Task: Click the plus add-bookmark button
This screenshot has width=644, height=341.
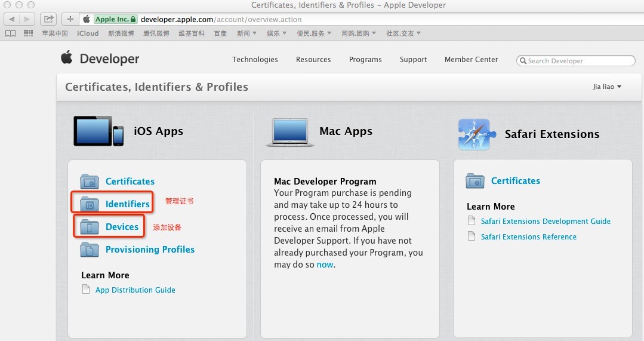Action: click(70, 19)
